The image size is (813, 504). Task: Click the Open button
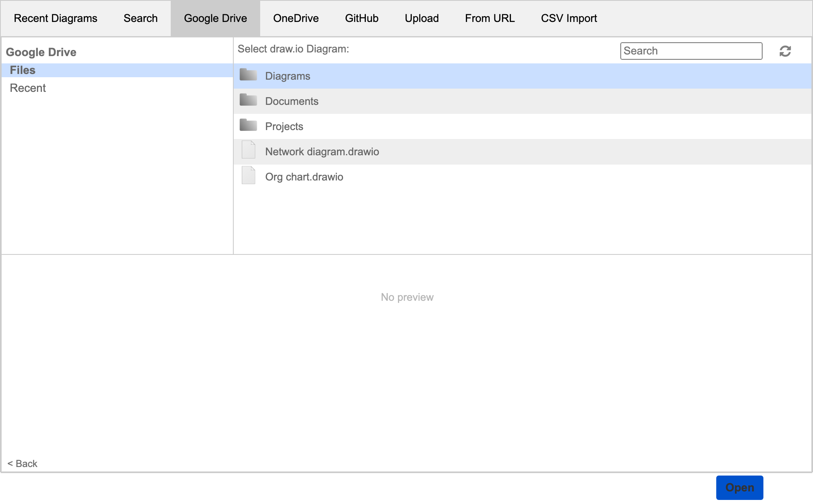tap(740, 488)
